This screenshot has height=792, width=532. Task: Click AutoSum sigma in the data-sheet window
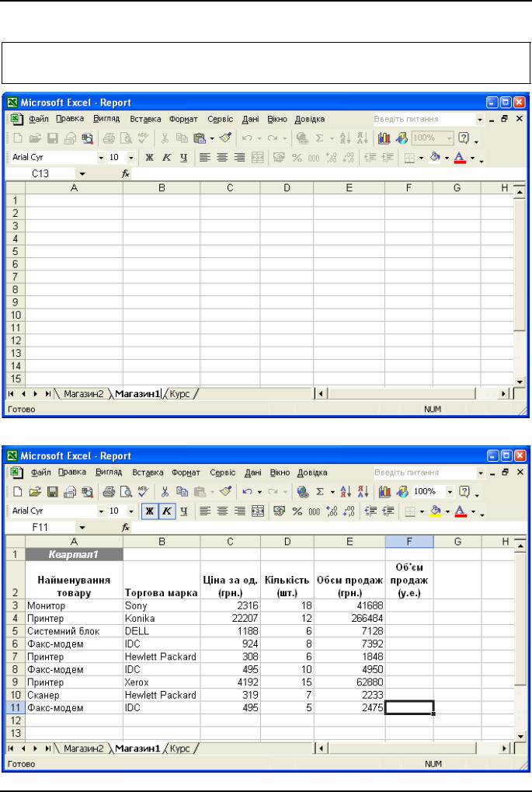click(x=320, y=491)
